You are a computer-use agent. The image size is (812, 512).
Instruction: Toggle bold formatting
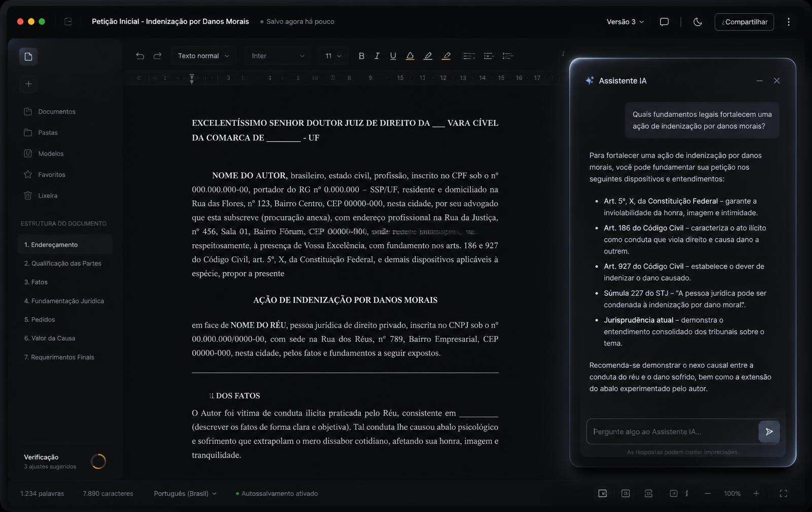click(x=361, y=56)
